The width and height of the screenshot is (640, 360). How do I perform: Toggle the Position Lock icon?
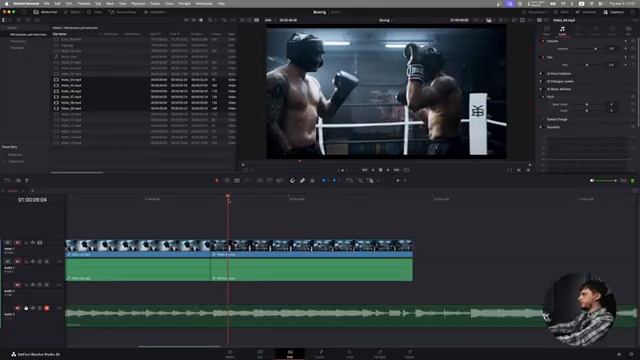click(x=312, y=180)
